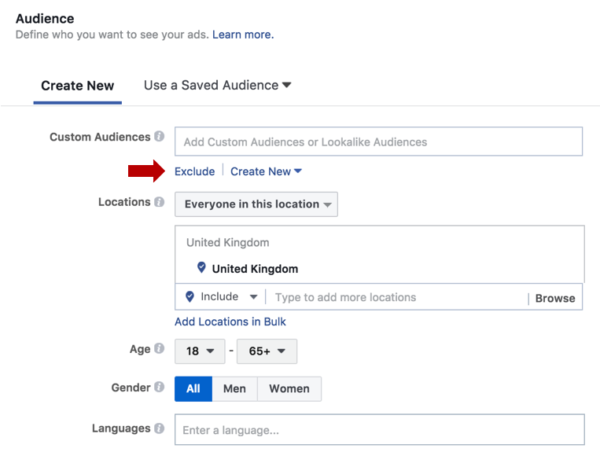
Task: Click the location pin icon beside Include
Action: 190,297
